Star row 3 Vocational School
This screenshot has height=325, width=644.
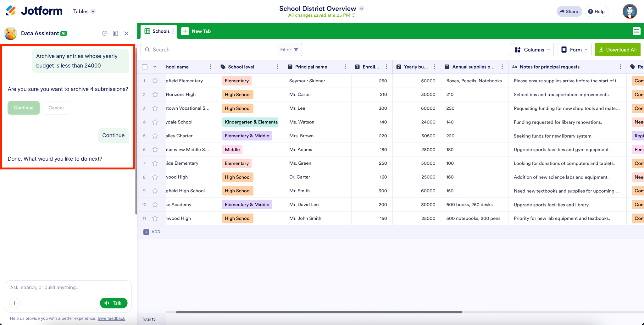coord(155,108)
